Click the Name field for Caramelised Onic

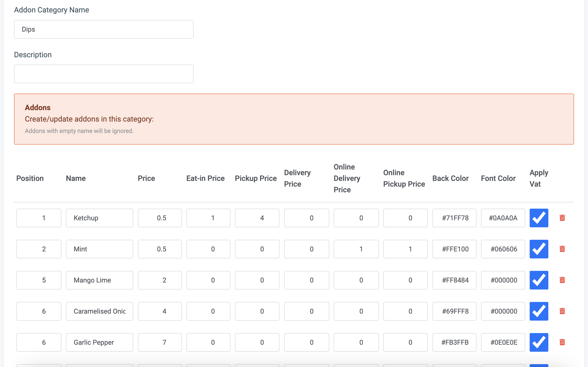[x=99, y=311]
